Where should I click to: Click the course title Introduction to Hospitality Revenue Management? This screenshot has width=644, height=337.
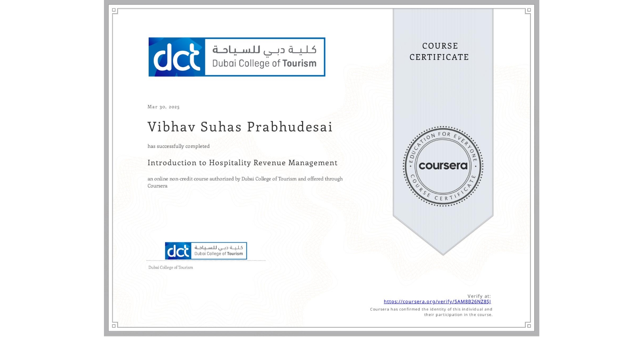click(x=242, y=163)
